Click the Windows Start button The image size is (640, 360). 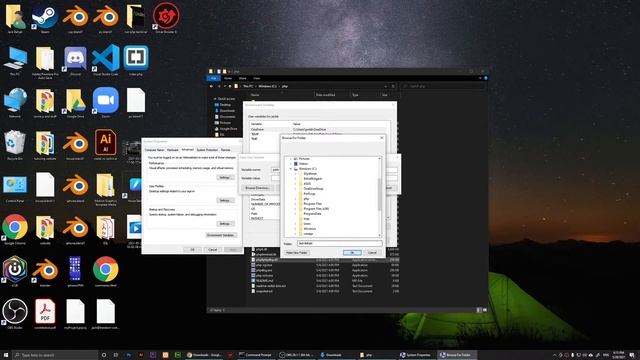click(x=6, y=355)
